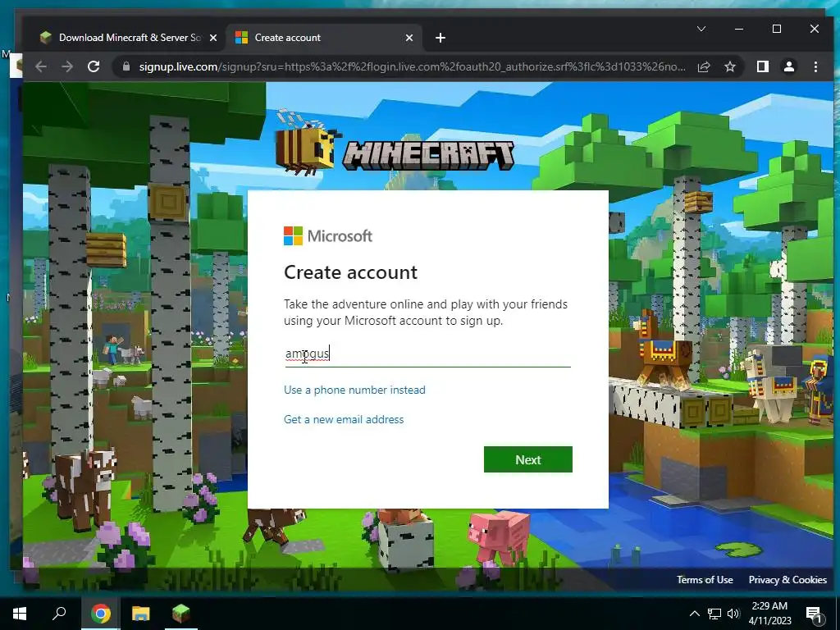The height and width of the screenshot is (630, 840).
Task: Open Terms of Use link
Action: pos(705,580)
